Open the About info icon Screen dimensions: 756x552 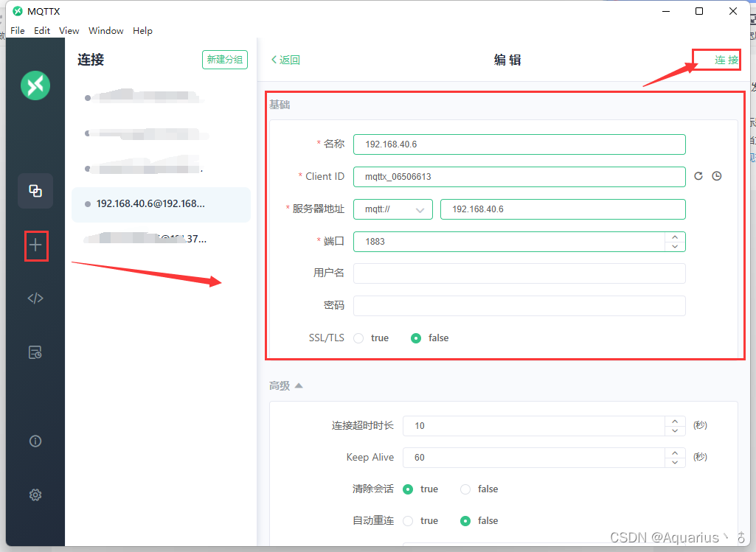tap(35, 441)
